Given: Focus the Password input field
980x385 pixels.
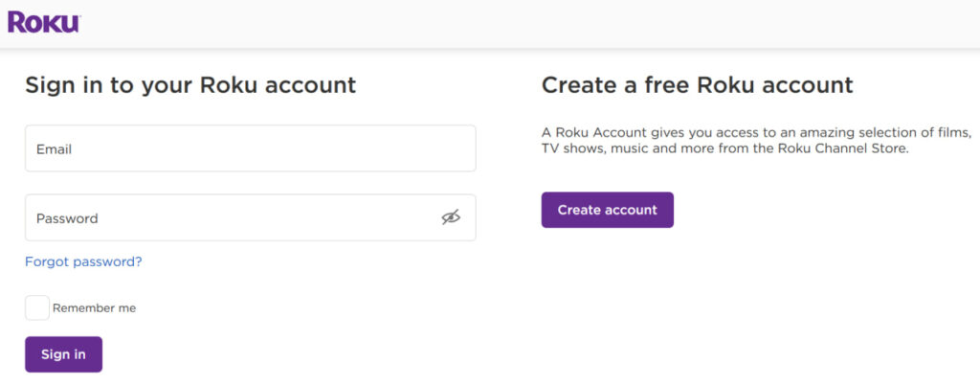Looking at the screenshot, I should tap(250, 217).
